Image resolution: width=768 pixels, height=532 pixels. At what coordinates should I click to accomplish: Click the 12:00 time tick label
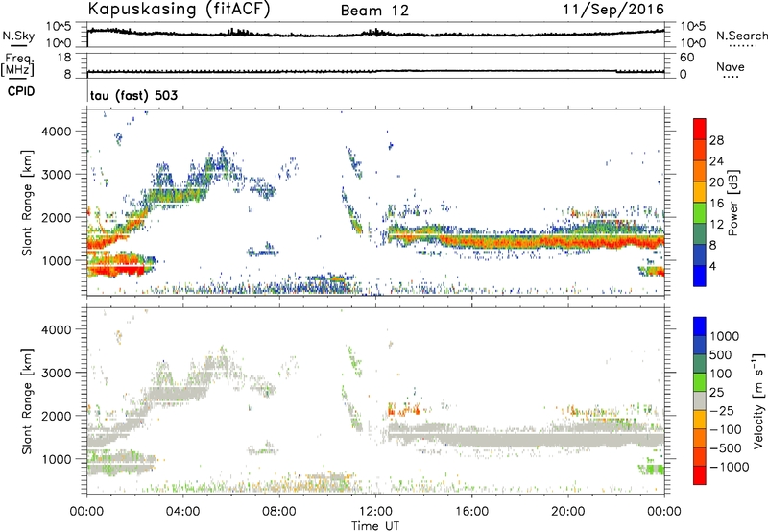click(x=375, y=512)
